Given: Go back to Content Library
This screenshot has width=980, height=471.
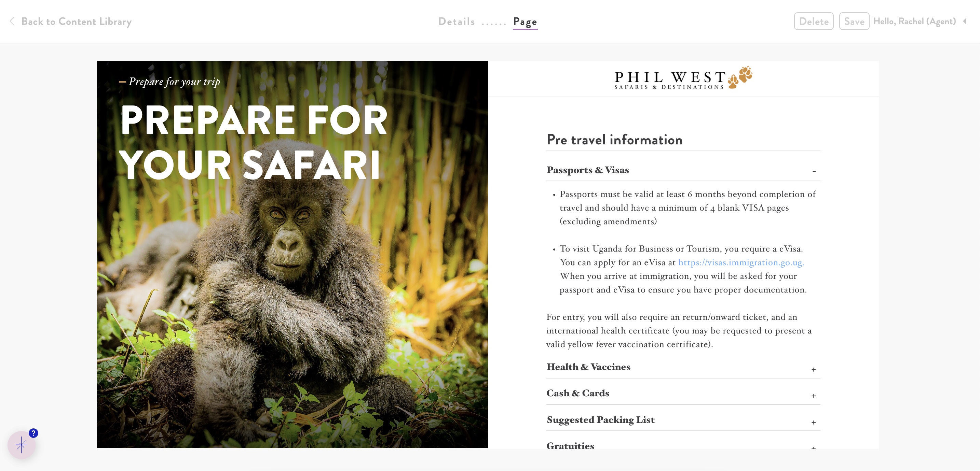Looking at the screenshot, I should 76,22.
